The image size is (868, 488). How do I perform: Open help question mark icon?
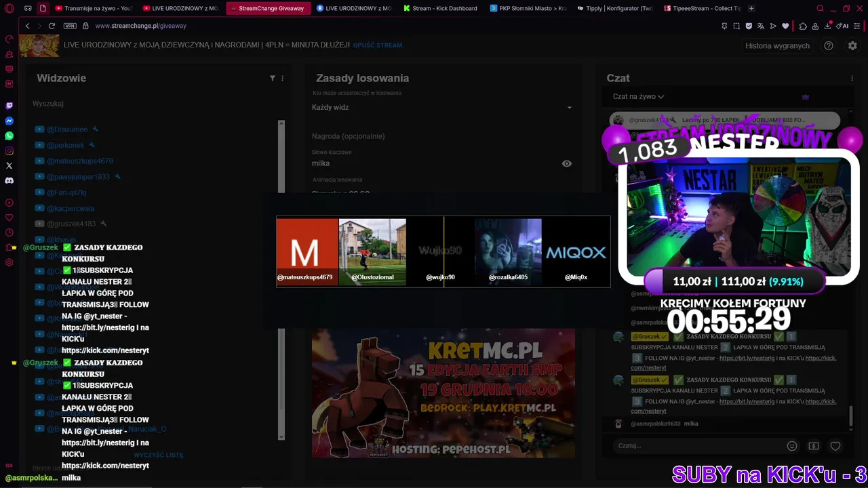coord(829,45)
